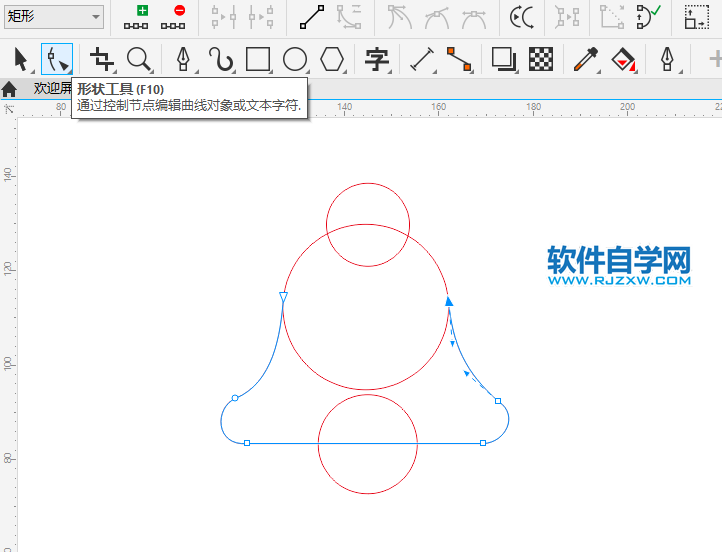Select the Outline Pen tool
722x552 pixels.
pos(668,59)
